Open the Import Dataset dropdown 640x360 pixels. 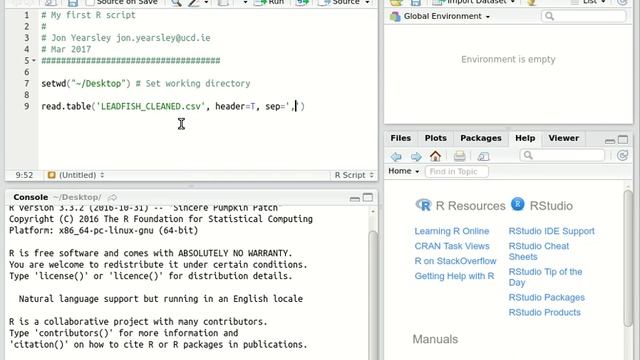click(474, 2)
